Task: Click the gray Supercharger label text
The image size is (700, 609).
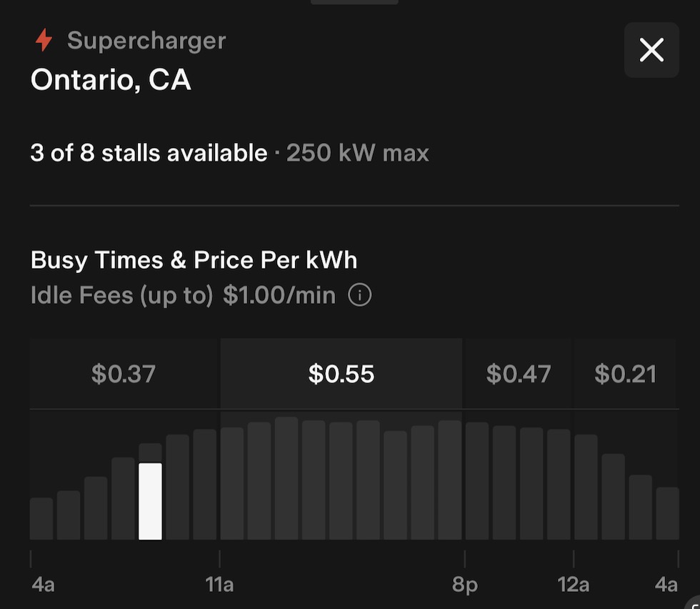Action: tap(146, 41)
